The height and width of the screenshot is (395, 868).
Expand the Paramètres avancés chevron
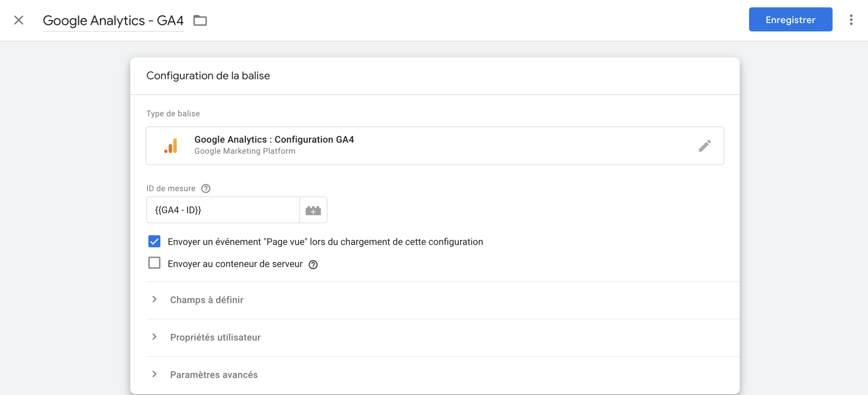pyautogui.click(x=155, y=374)
